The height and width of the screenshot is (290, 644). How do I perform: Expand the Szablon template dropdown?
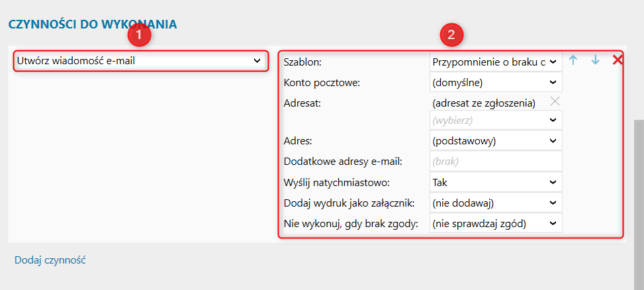point(495,62)
